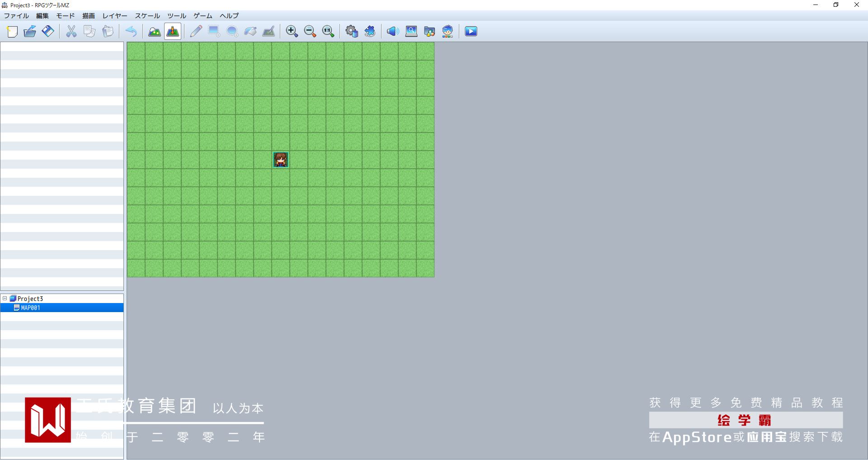This screenshot has height=460, width=868.
Task: Click the Paste clipboard icon
Action: click(108, 31)
